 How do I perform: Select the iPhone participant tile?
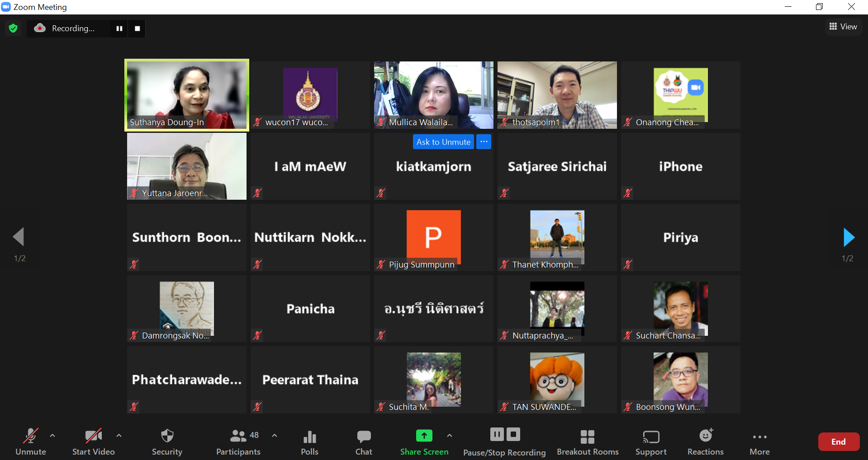(681, 166)
